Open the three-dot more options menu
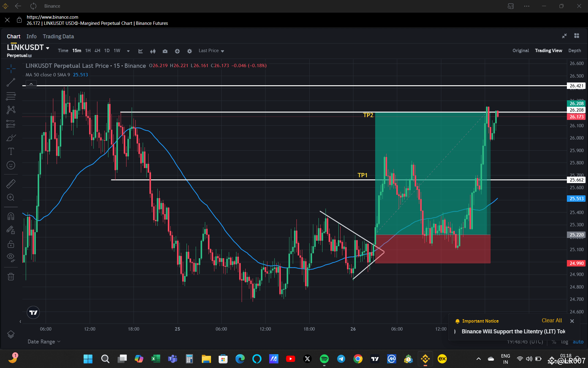Viewport: 588px width, 368px height. (x=527, y=6)
